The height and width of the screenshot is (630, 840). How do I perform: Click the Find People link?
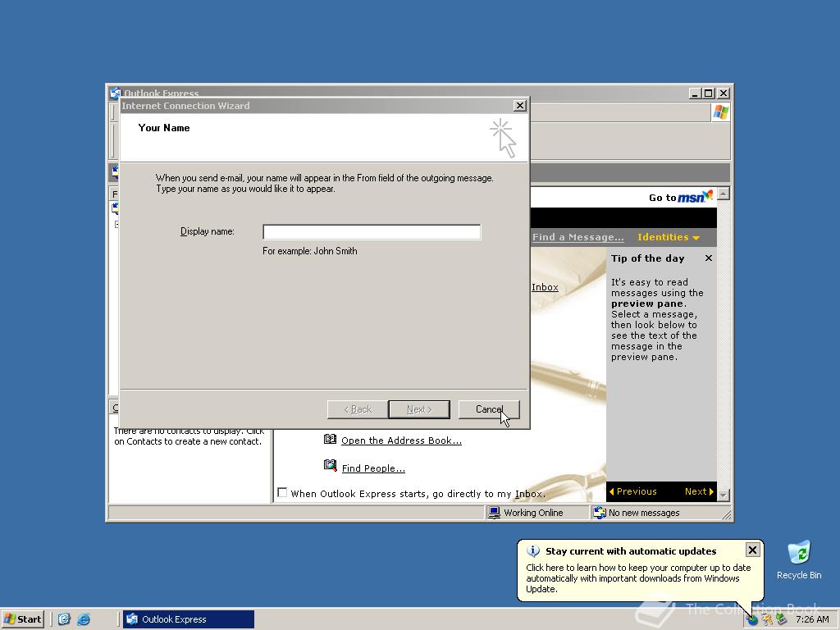373,468
